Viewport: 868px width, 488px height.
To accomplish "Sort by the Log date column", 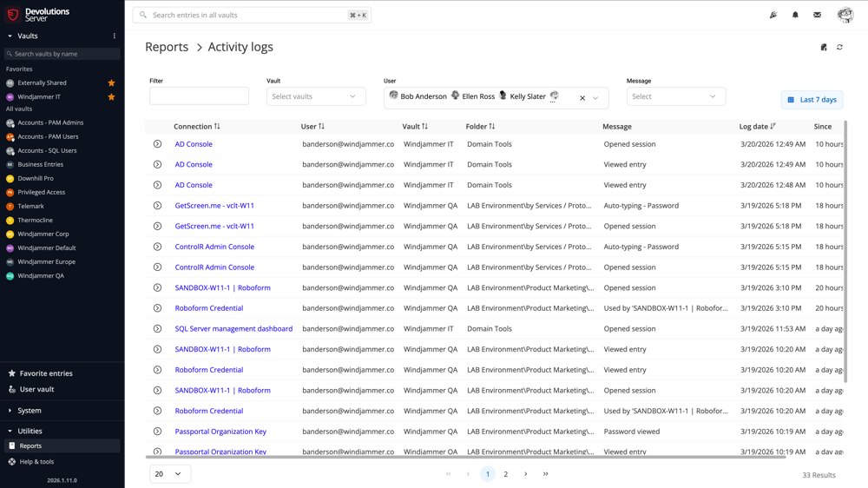I will (757, 126).
